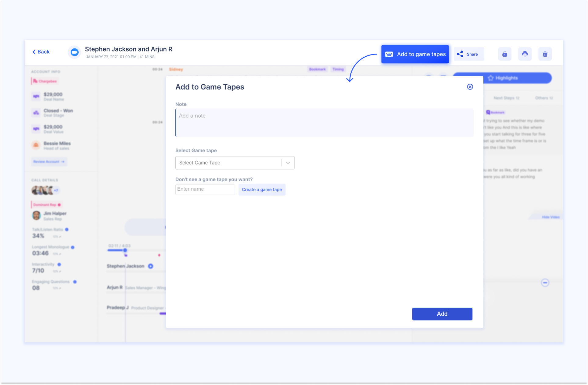Click the Hide Video link

550,217
